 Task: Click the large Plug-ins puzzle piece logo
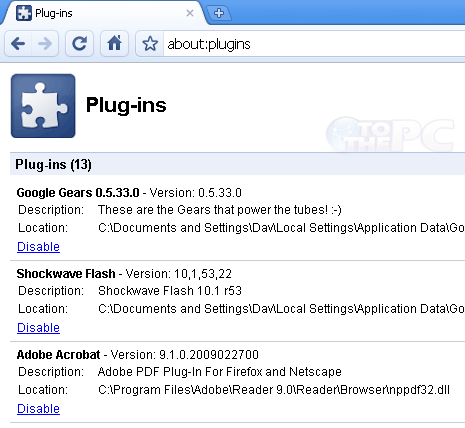pyautogui.click(x=43, y=106)
